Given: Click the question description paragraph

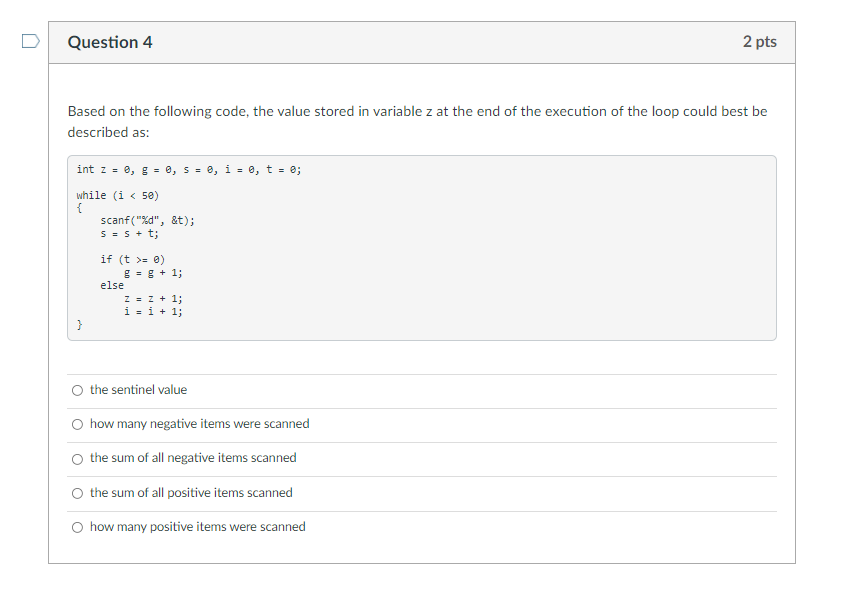Looking at the screenshot, I should pyautogui.click(x=418, y=121).
